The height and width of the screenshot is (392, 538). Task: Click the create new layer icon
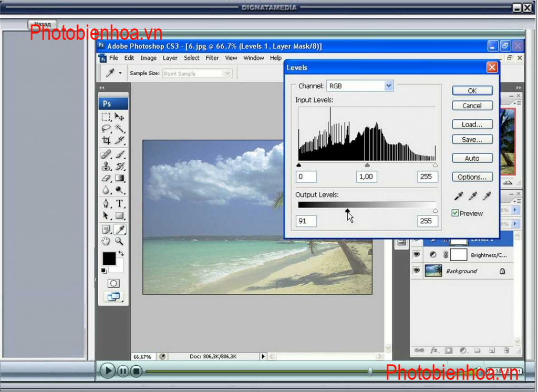(492, 350)
